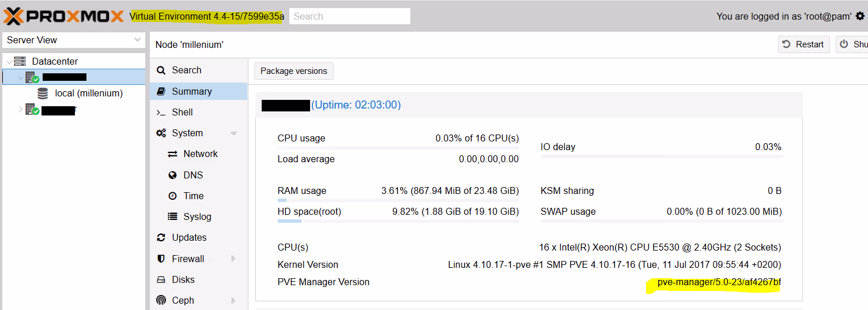
Task: Expand the second collapsed node in tree
Action: point(21,109)
